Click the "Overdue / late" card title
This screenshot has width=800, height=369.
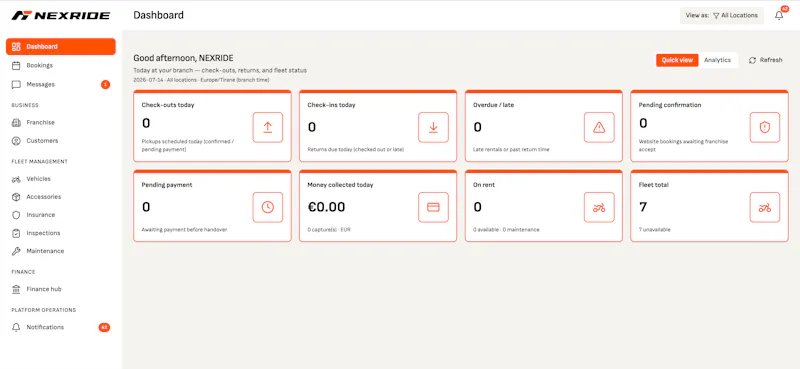coord(493,105)
